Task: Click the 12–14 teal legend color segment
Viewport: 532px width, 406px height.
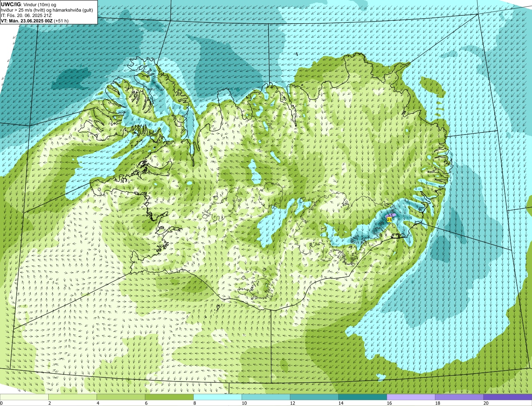Action: pos(314,397)
